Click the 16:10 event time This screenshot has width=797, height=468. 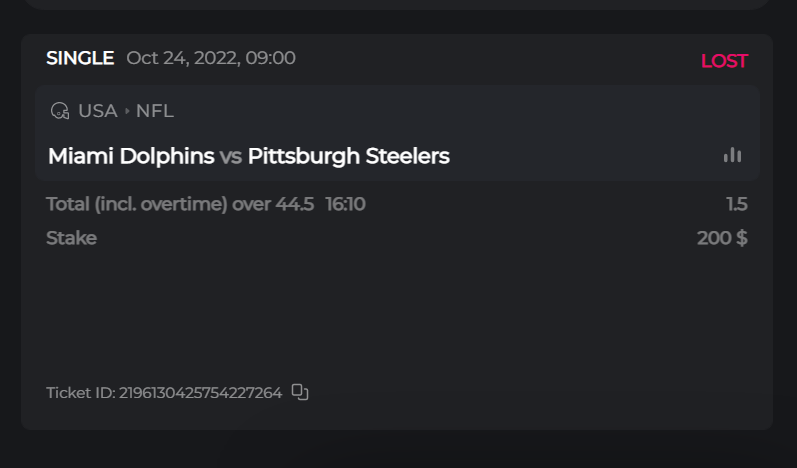click(345, 205)
